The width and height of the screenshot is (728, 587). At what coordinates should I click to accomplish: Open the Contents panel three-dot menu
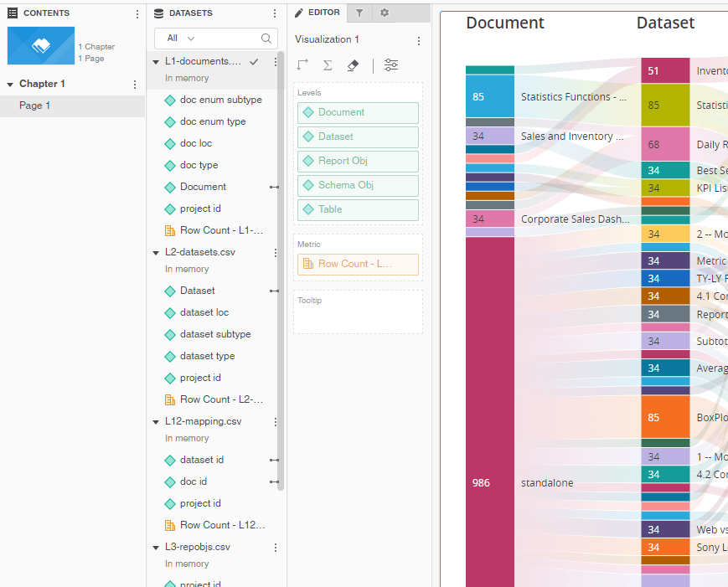pyautogui.click(x=137, y=13)
